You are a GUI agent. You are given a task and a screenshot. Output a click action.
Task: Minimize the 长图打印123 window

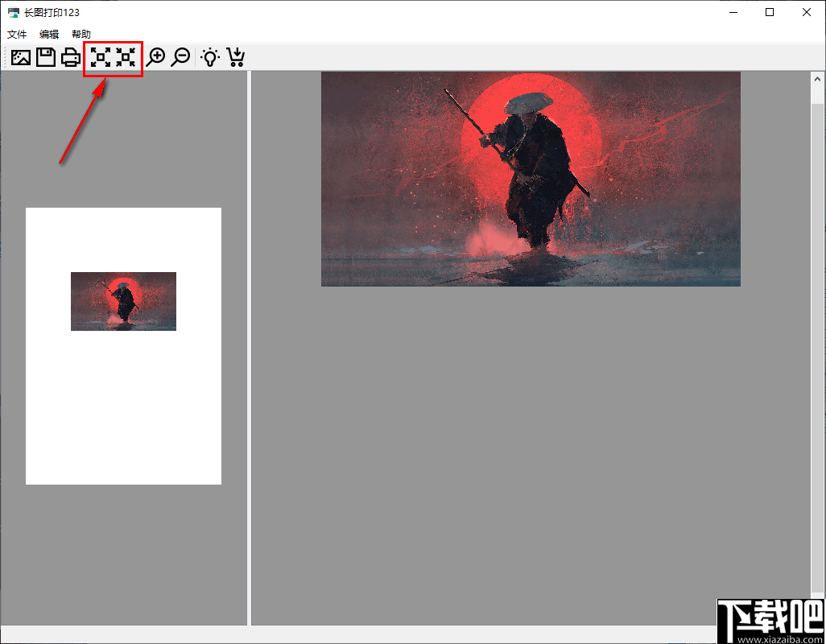(733, 12)
